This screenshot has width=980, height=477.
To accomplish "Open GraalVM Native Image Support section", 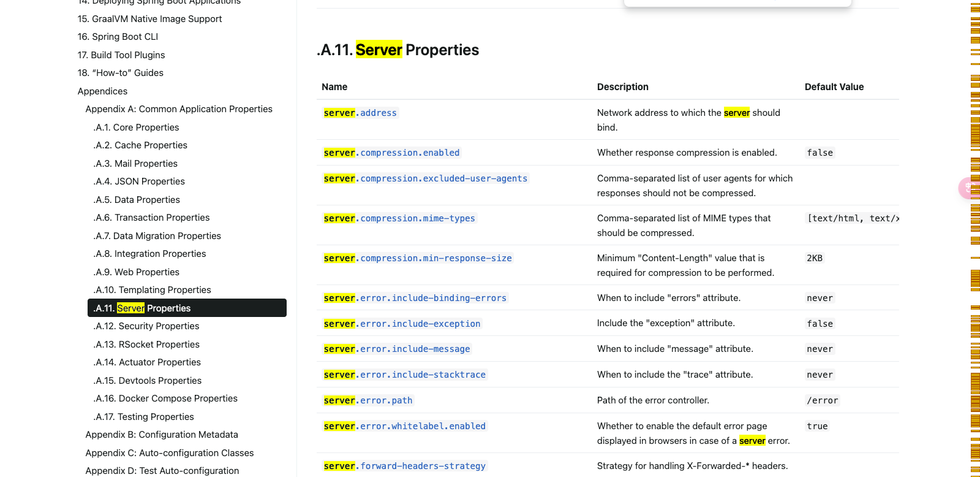I will (x=149, y=19).
